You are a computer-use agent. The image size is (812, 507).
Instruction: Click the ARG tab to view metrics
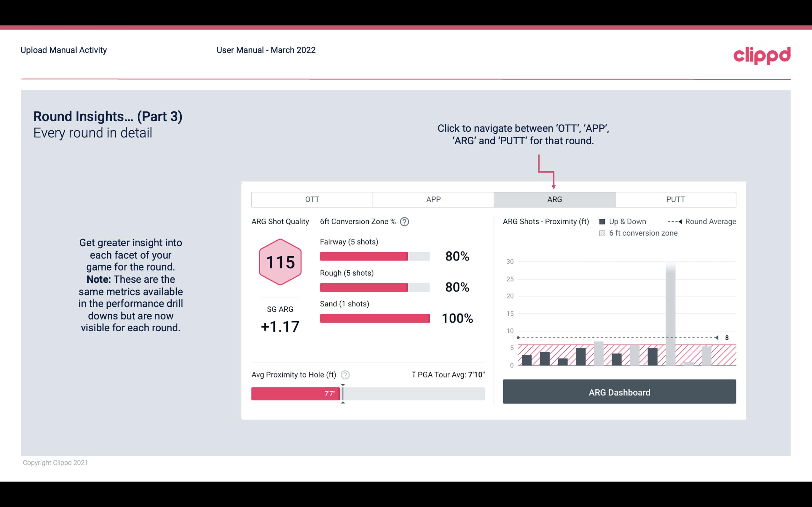coord(554,200)
